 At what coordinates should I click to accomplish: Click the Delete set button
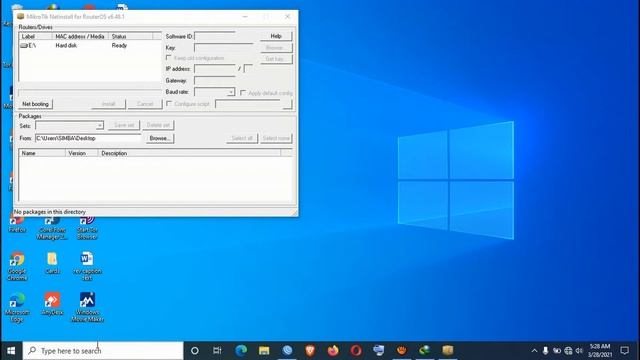(158, 125)
